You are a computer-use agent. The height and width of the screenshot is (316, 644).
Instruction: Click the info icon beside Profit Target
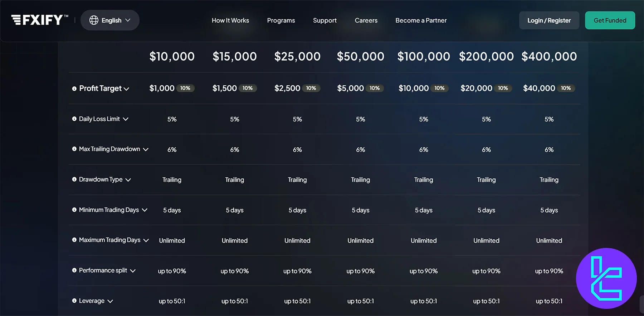74,88
